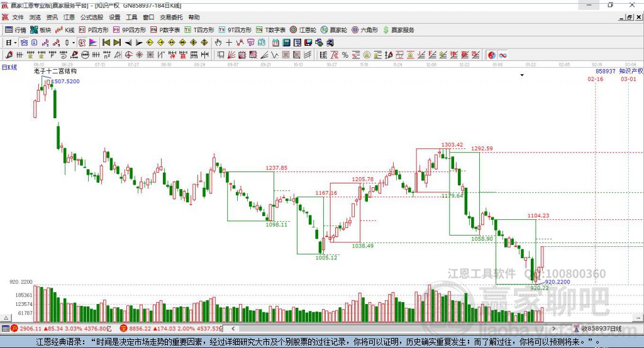Open the T数字表 tool
Viewport: 644px width, 348px height.
[x=270, y=30]
